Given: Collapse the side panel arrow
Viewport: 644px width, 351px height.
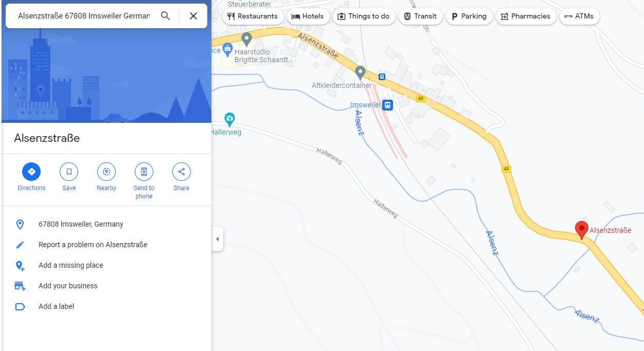Looking at the screenshot, I should pos(217,239).
